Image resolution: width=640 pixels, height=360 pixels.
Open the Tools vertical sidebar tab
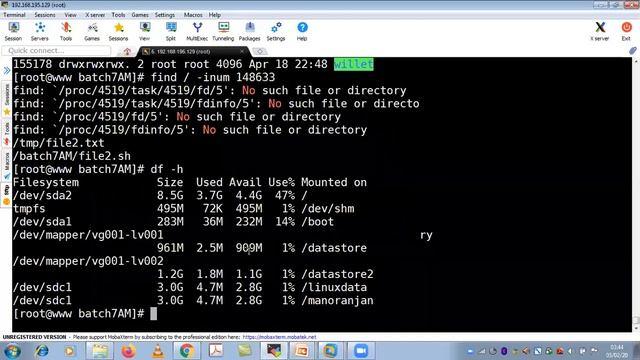point(7,133)
